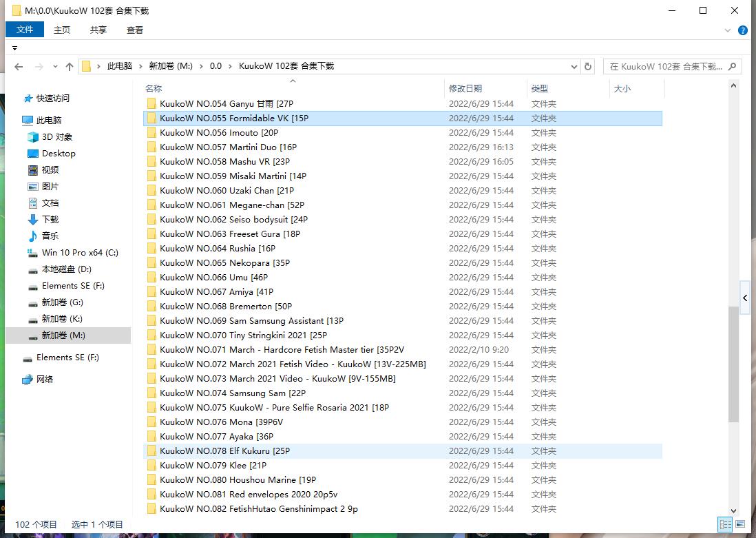Viewport: 756px width, 538px height.
Task: Open 本地磁盘 (D:) drive
Action: 67,269
